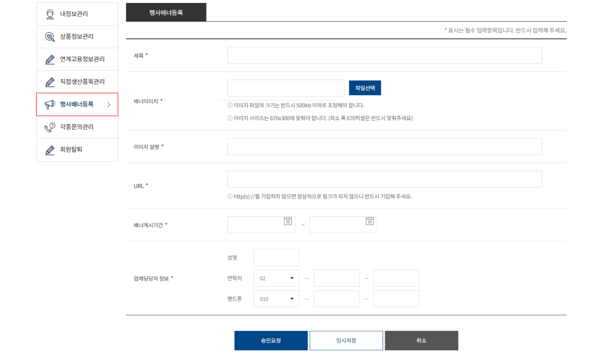Click the pencil icon beside 연계고용정보관리
Image resolution: width=608 pixels, height=364 pixels.
tap(49, 59)
